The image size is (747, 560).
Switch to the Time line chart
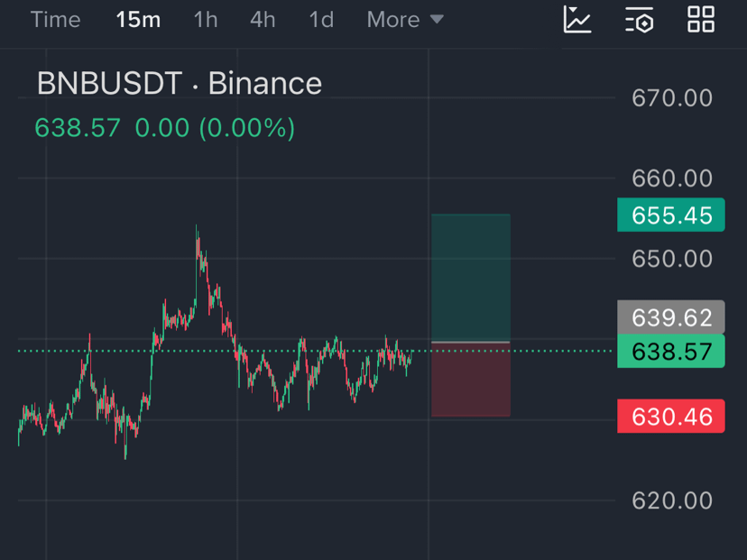pos(55,20)
